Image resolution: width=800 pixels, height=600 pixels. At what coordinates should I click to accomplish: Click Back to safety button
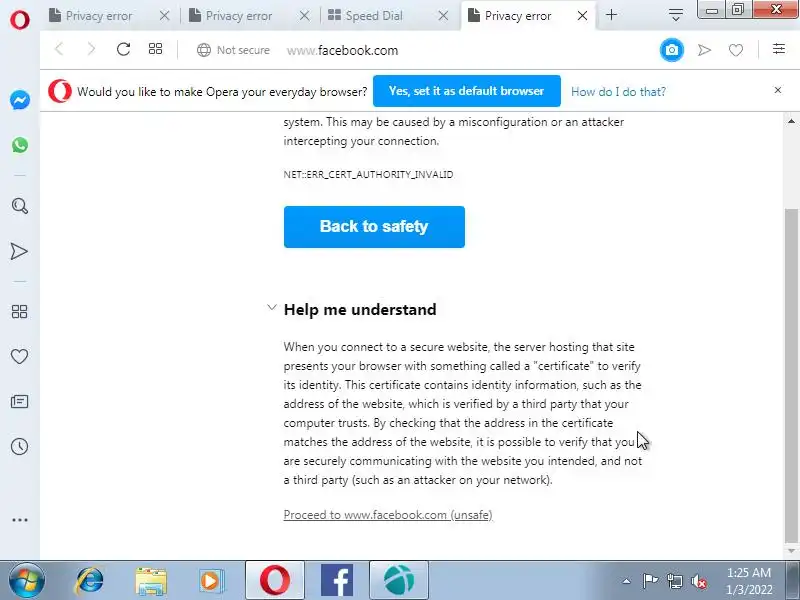(x=374, y=227)
